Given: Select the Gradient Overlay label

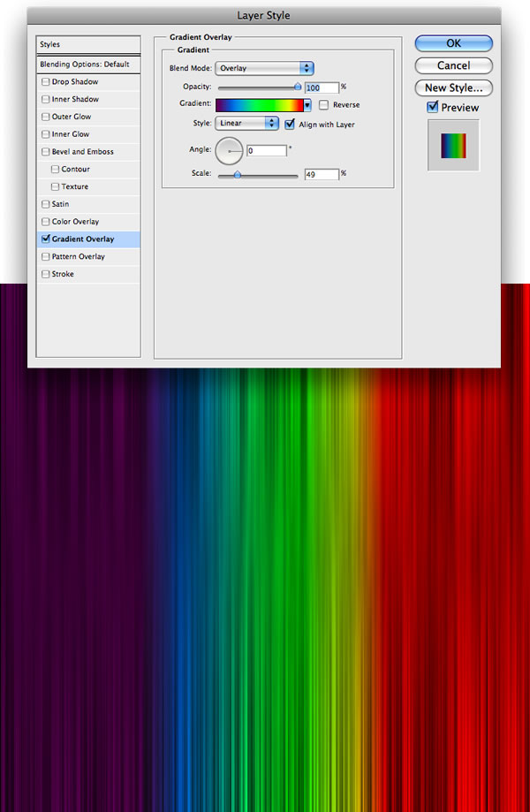Looking at the screenshot, I should coord(83,239).
